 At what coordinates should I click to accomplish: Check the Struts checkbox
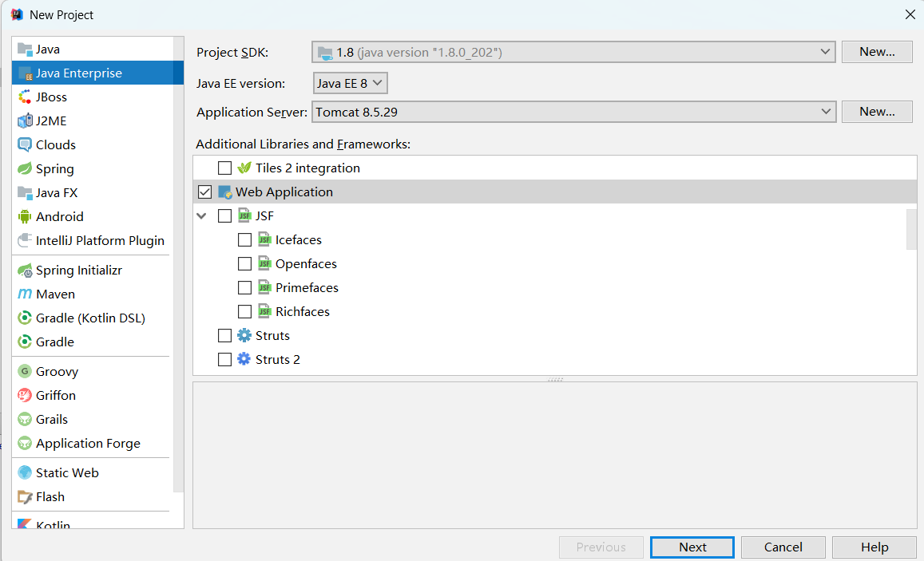[224, 335]
